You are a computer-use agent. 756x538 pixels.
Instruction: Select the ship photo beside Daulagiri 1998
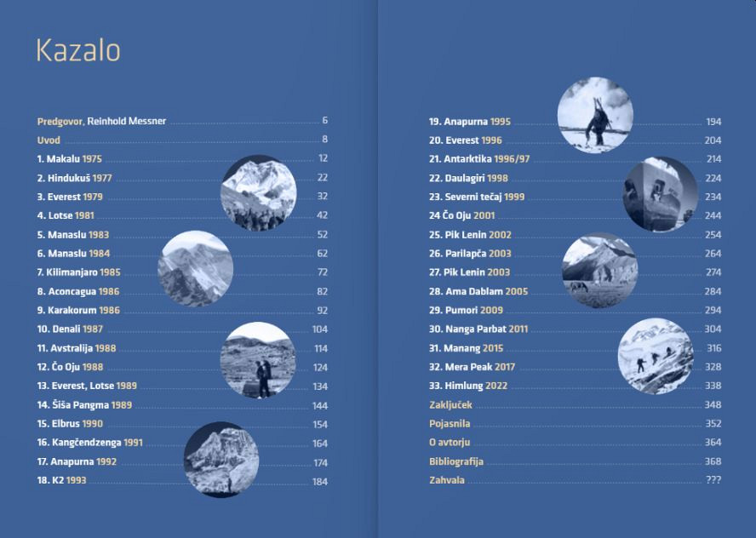pos(661,195)
